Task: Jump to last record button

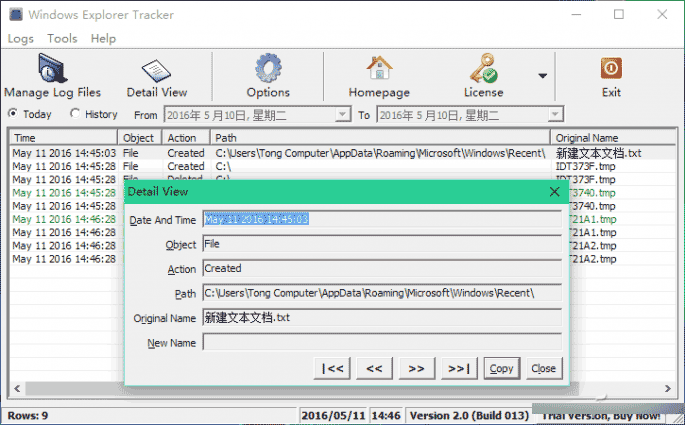Action: [459, 368]
